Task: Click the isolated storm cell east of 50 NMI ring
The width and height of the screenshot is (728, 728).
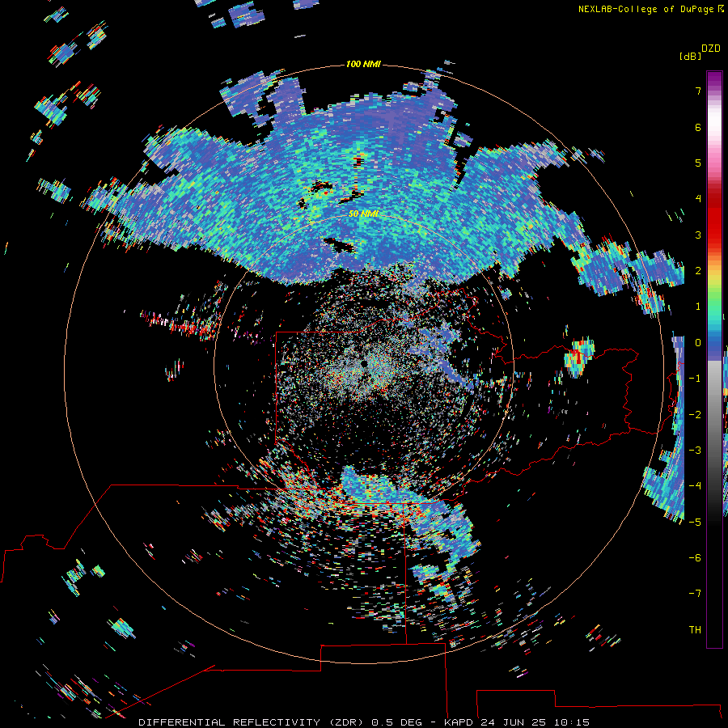Action: (579, 358)
